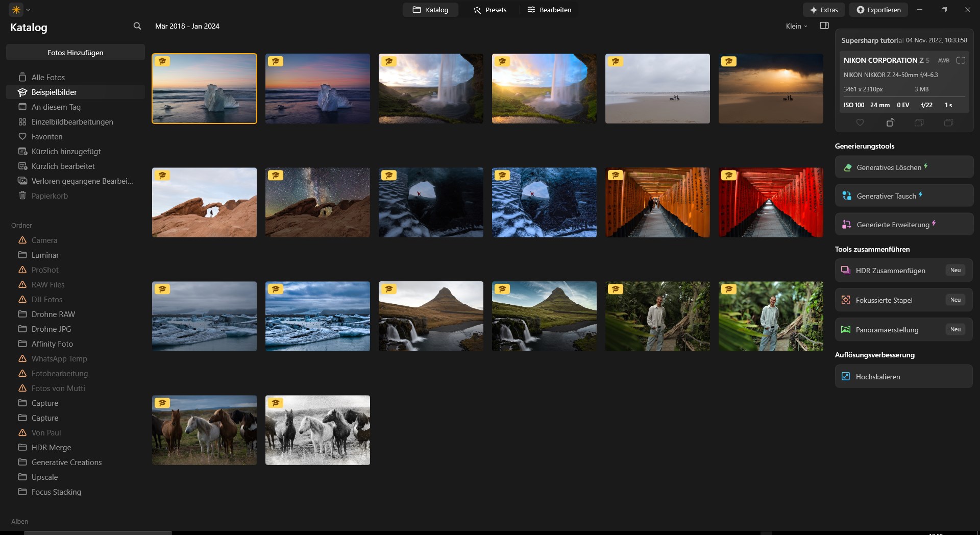Open the Klein thumbnail size dropdown
980x535 pixels.
tap(795, 26)
